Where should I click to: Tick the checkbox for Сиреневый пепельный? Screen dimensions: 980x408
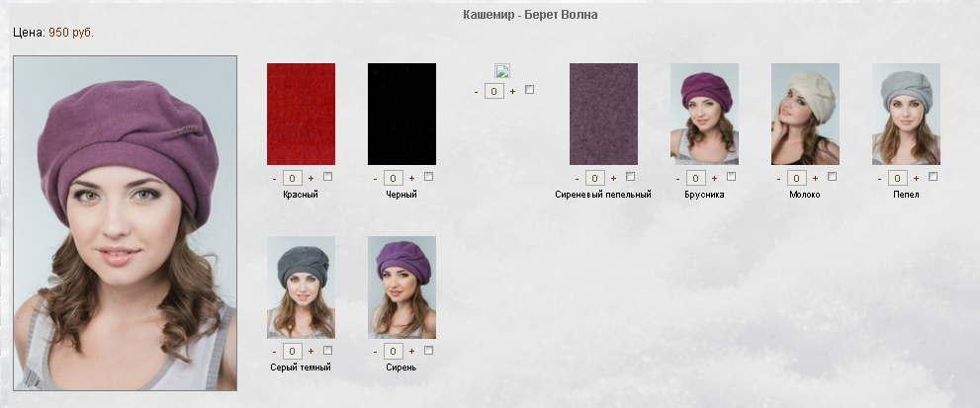click(x=630, y=176)
